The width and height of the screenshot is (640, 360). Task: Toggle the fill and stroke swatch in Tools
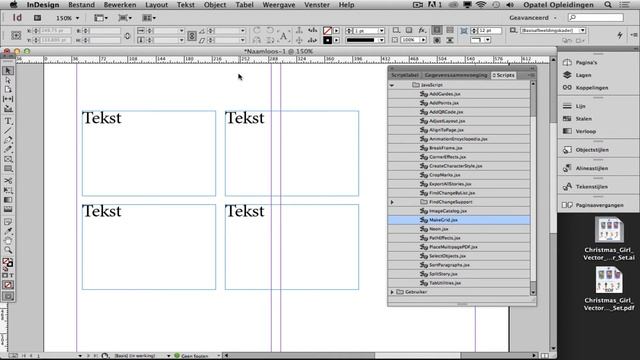pos(7,263)
